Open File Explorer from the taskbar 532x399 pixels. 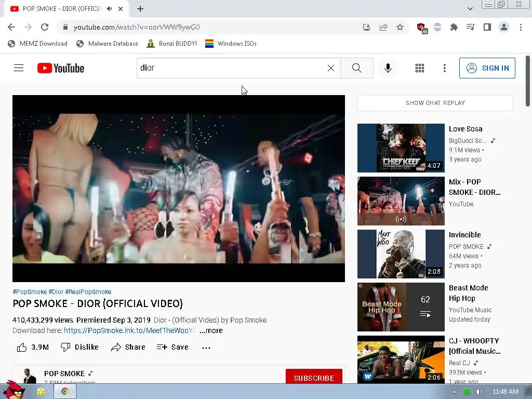(x=41, y=392)
